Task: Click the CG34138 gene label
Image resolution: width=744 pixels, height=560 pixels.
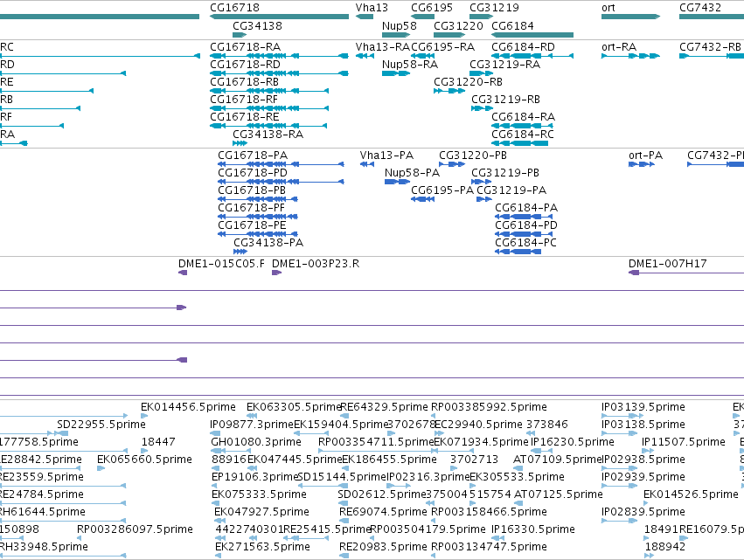Action: pos(257,25)
